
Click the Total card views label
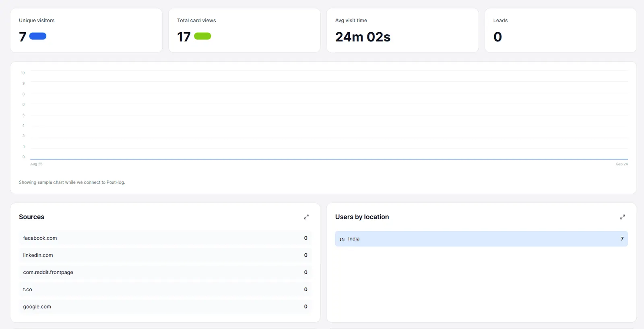coord(196,21)
